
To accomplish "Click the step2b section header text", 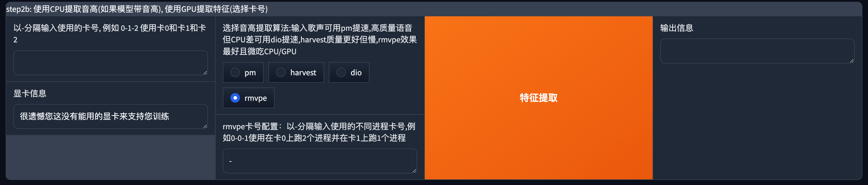I will point(137,9).
